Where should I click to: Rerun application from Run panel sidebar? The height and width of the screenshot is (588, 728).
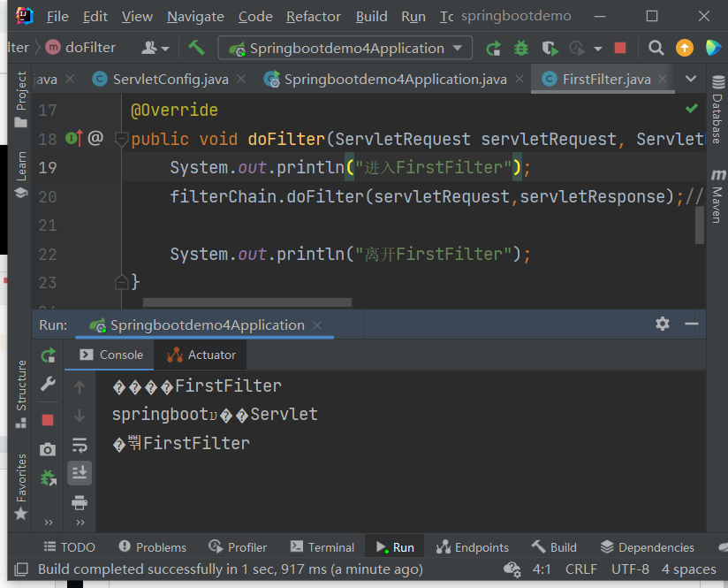[48, 355]
